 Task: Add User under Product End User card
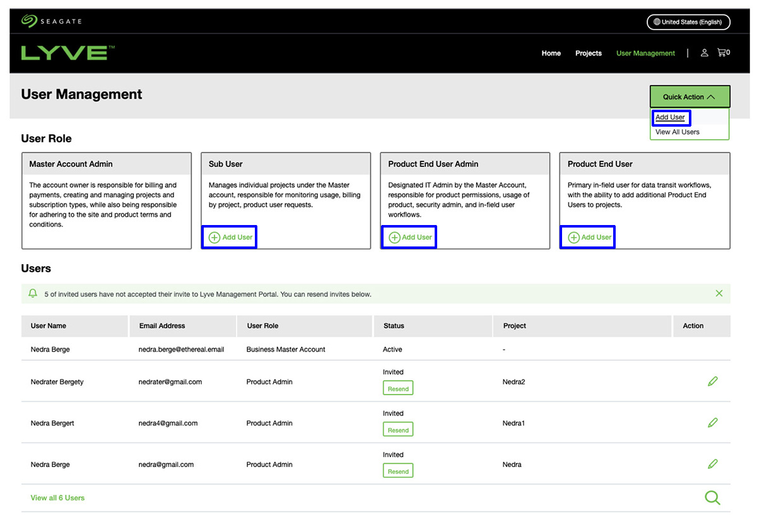tap(589, 237)
